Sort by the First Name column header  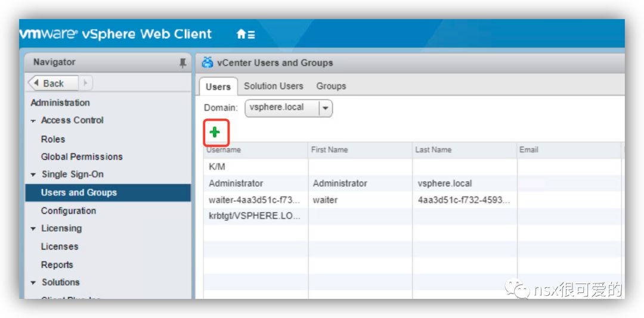[x=360, y=149]
